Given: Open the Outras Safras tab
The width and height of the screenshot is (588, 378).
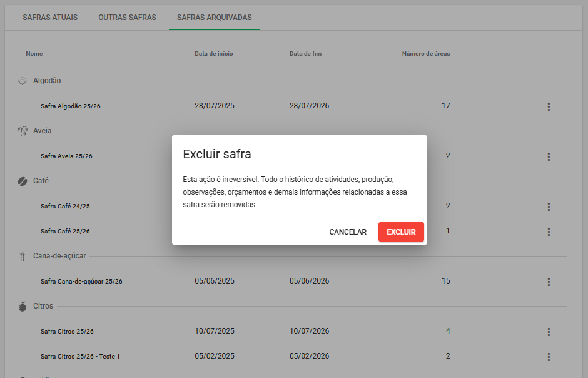Looking at the screenshot, I should pos(127,18).
